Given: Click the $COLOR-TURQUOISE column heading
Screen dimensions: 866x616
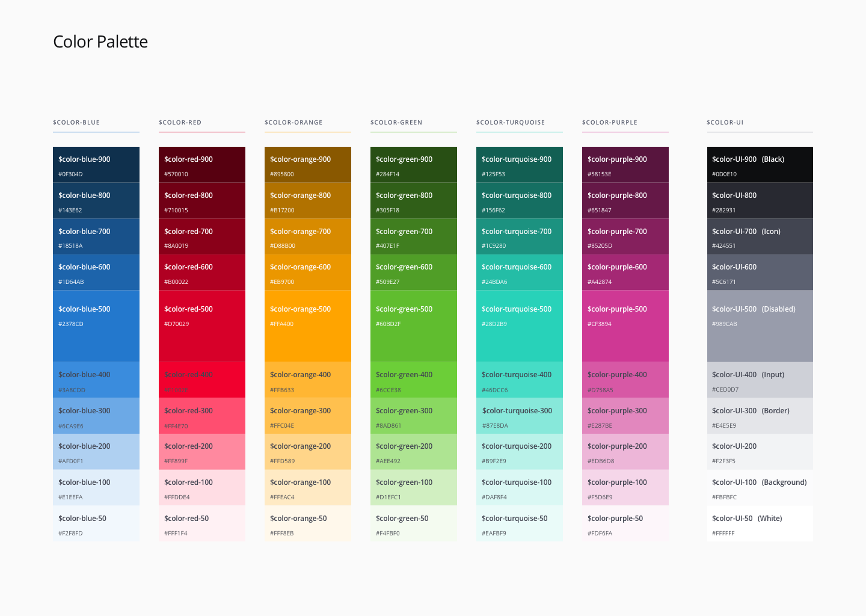Looking at the screenshot, I should tap(511, 122).
